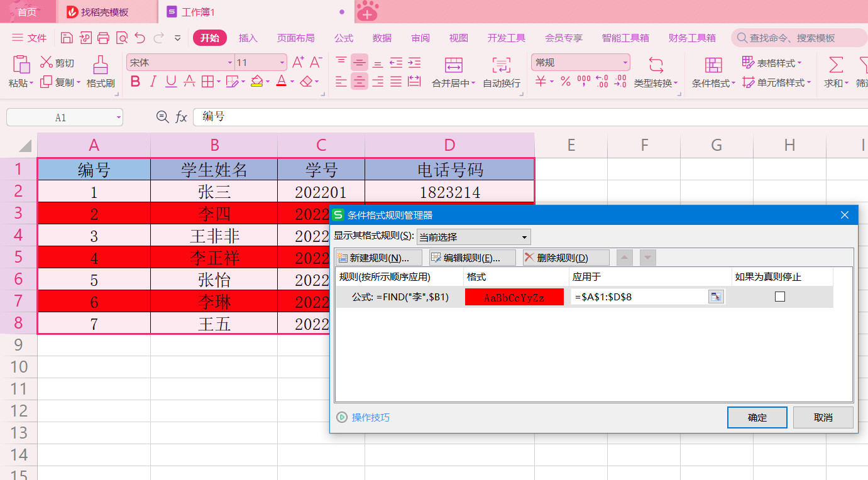The width and height of the screenshot is (868, 480).
Task: Align text left
Action: click(341, 81)
